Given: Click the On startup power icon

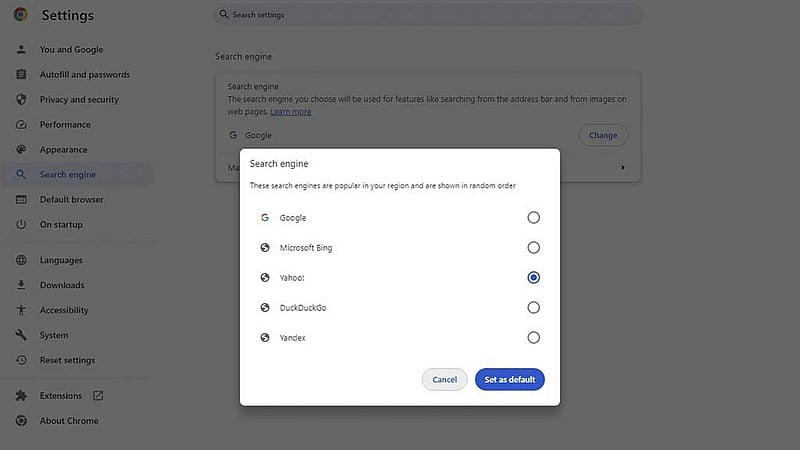Looking at the screenshot, I should pyautogui.click(x=21, y=224).
